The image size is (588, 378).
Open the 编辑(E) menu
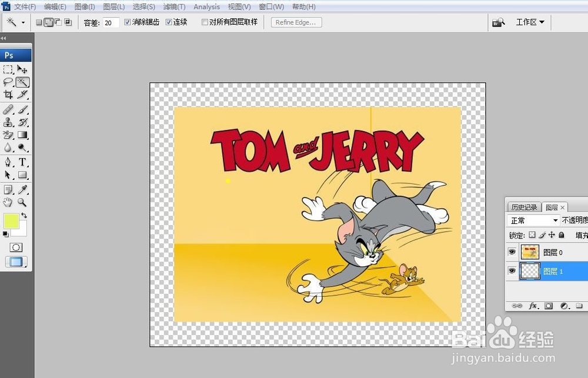(55, 6)
